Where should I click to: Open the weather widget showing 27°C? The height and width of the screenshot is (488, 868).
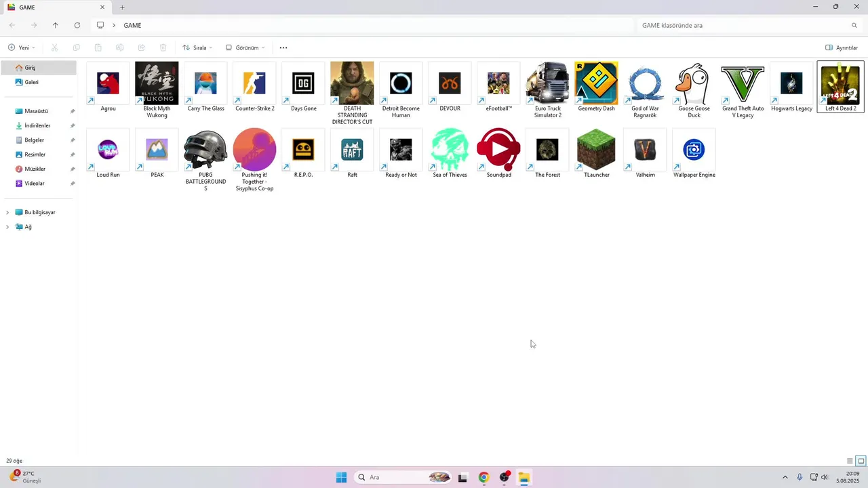pos(26,477)
